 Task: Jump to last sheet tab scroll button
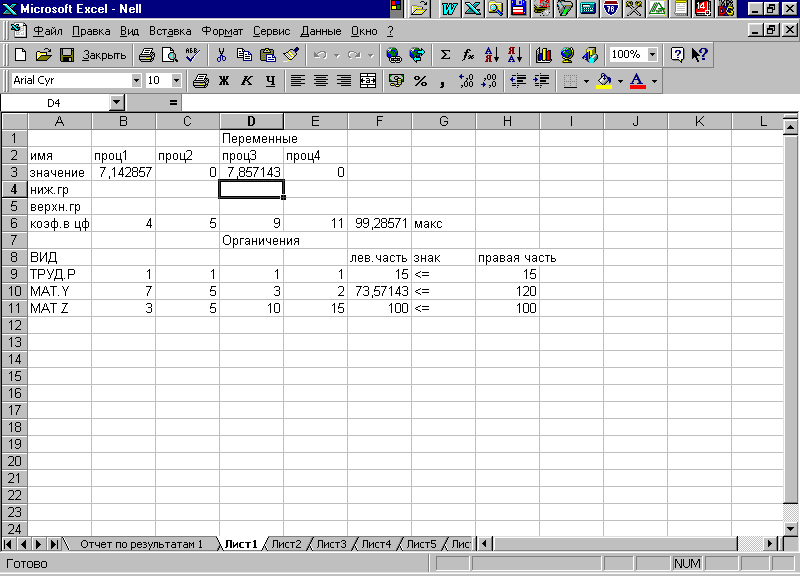(54, 544)
